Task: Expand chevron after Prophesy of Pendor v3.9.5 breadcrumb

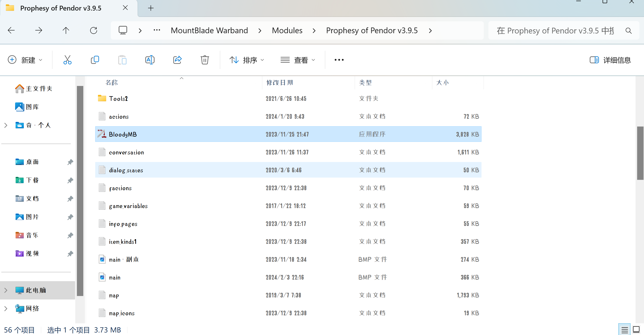Action: click(430, 30)
